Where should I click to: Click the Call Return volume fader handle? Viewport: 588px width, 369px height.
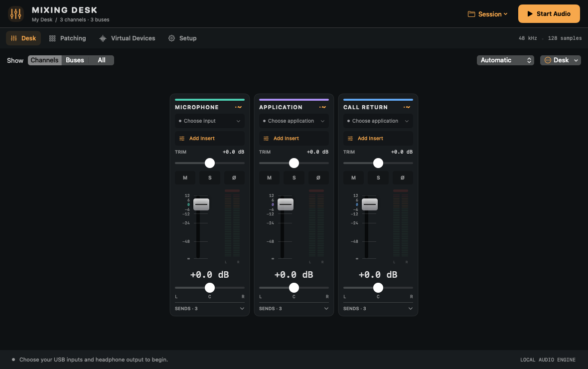click(370, 204)
